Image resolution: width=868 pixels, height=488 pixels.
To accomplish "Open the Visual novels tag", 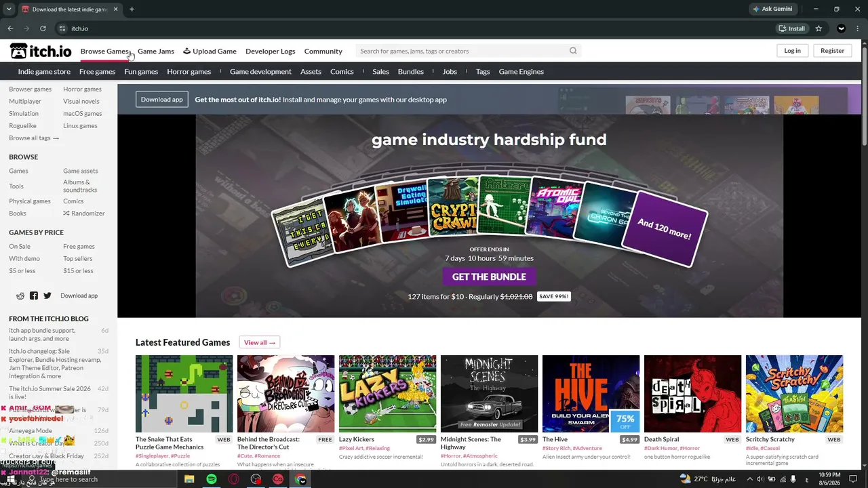I will [x=81, y=101].
